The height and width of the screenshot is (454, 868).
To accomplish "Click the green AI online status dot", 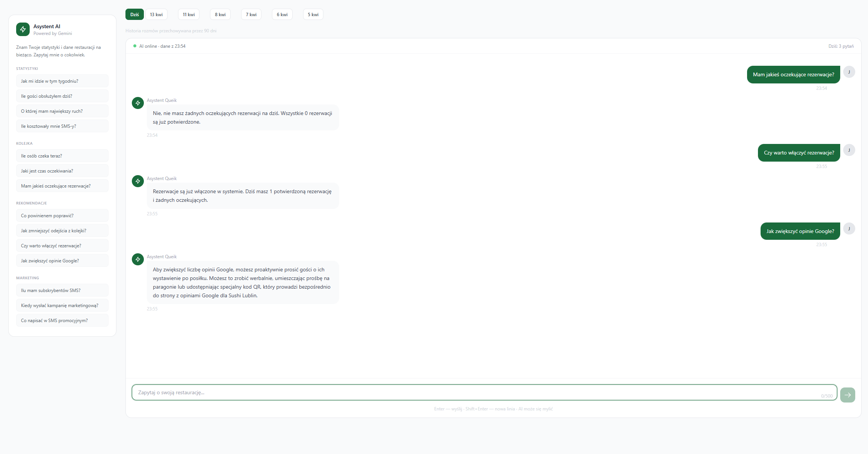I will [135, 46].
